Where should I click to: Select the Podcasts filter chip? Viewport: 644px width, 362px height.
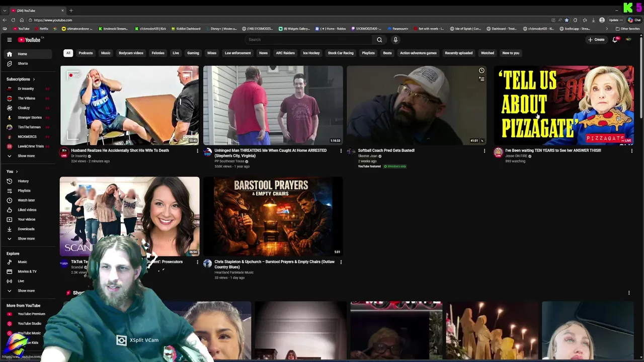(86, 53)
